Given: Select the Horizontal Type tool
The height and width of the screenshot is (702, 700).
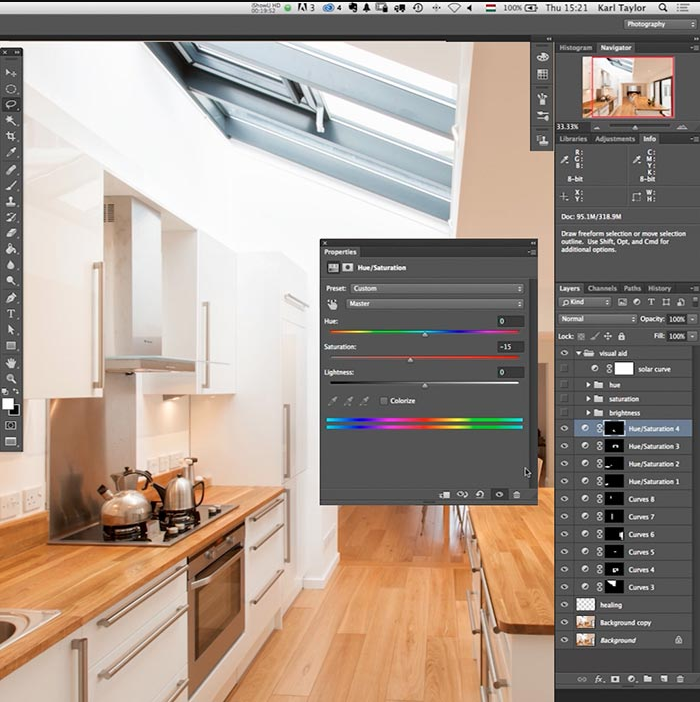Looking at the screenshot, I should pyautogui.click(x=11, y=314).
